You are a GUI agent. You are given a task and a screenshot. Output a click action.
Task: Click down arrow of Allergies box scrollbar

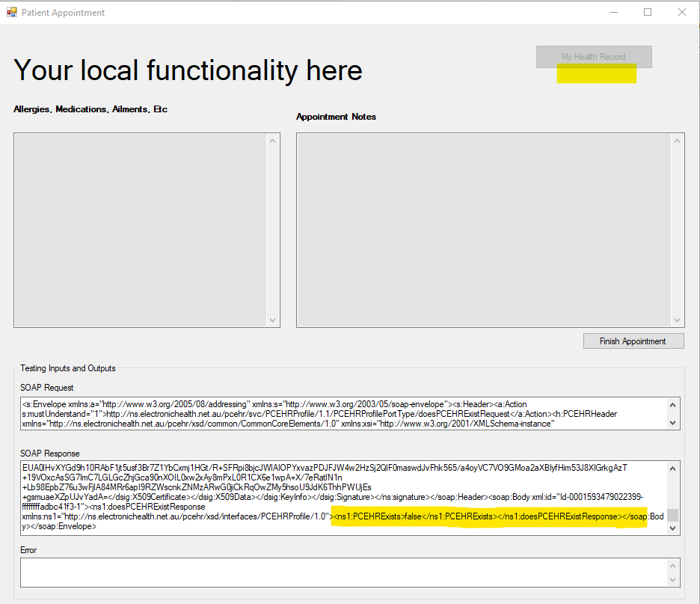click(x=273, y=320)
